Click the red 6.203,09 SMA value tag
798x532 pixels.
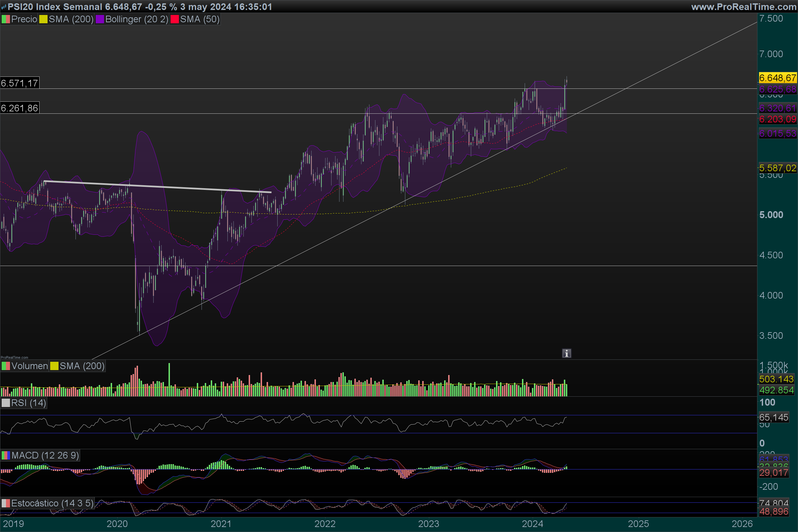[777, 119]
